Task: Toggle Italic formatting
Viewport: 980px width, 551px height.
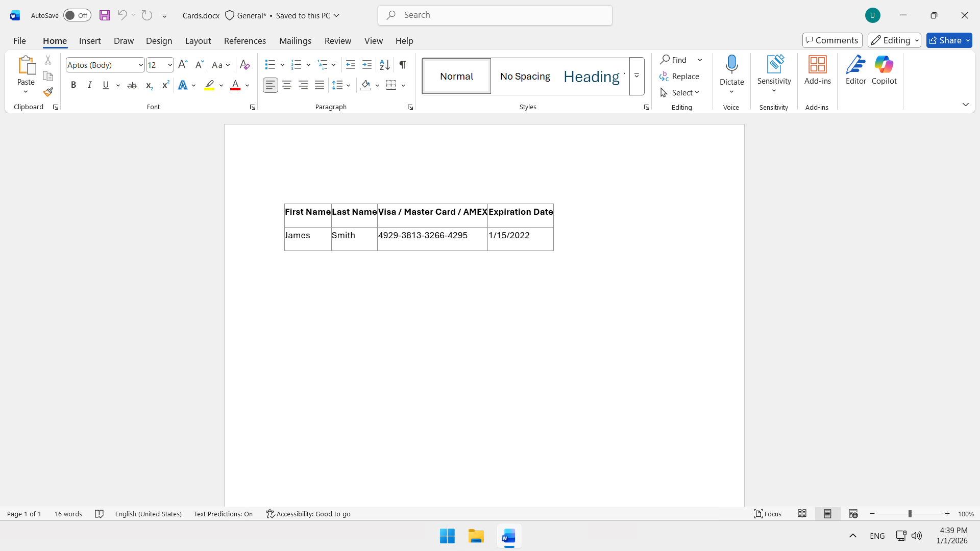Action: coord(90,85)
